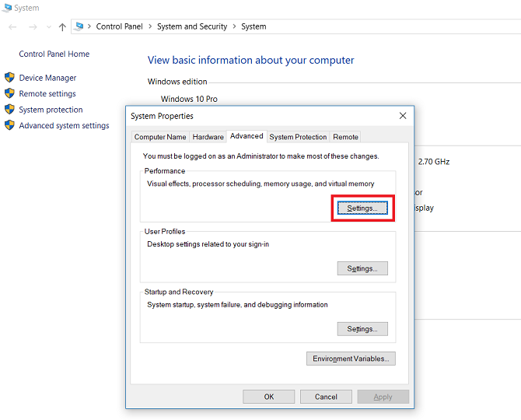Expand the chevron after System and Security
This screenshot has width=521, height=420.
coord(234,26)
